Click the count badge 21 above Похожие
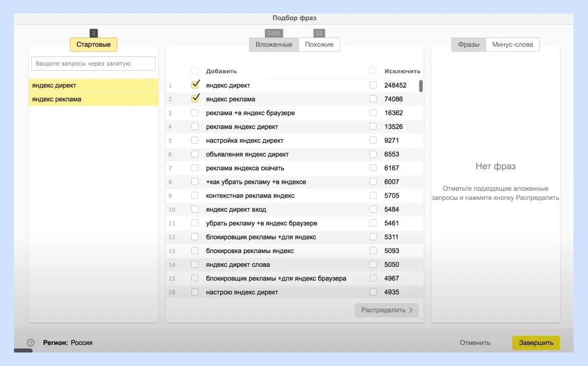Screen dimensions: 588x366 319,33
